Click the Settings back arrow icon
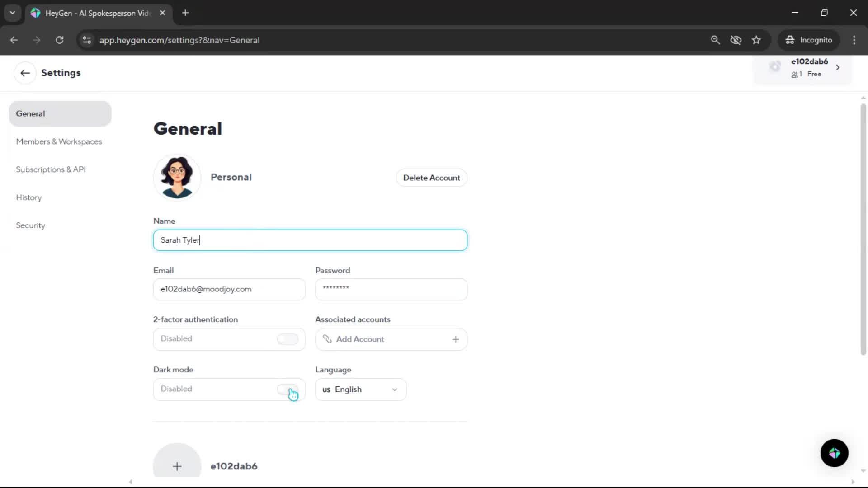Screen dimensions: 868x488 pos(25,73)
